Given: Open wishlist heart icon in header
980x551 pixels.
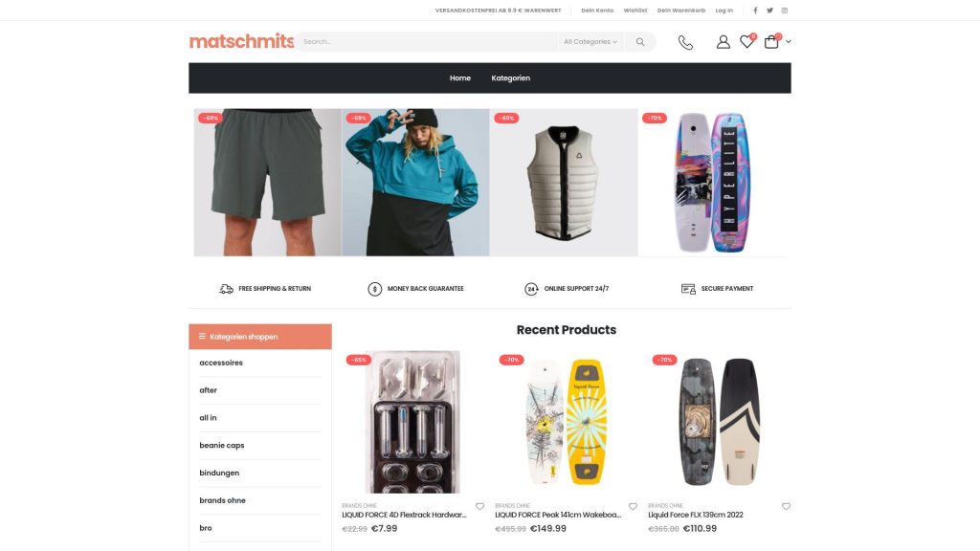Looking at the screenshot, I should pos(746,42).
